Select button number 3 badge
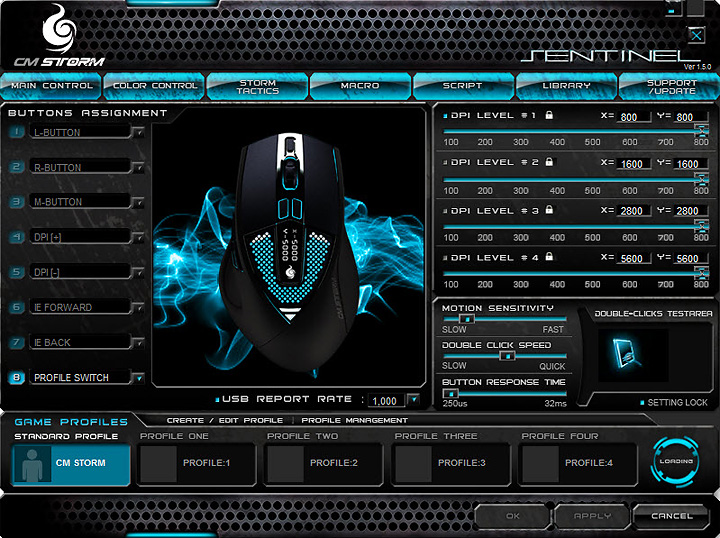 click(x=17, y=202)
